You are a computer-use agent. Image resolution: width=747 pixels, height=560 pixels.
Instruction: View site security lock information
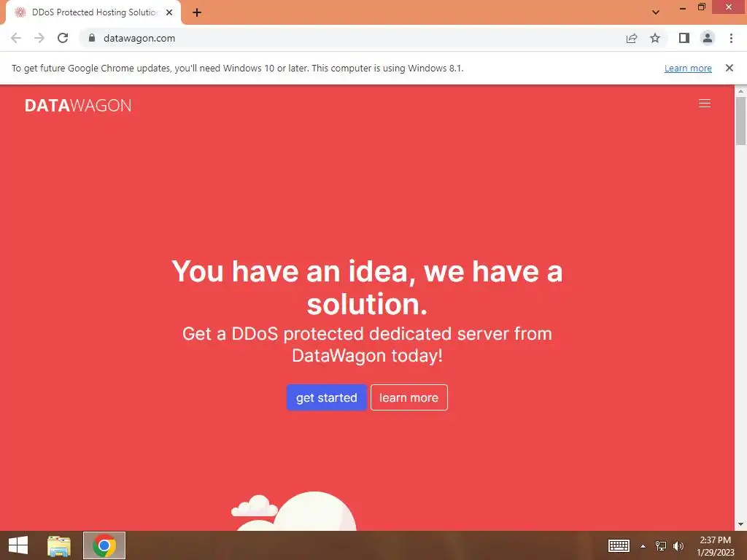tap(92, 38)
